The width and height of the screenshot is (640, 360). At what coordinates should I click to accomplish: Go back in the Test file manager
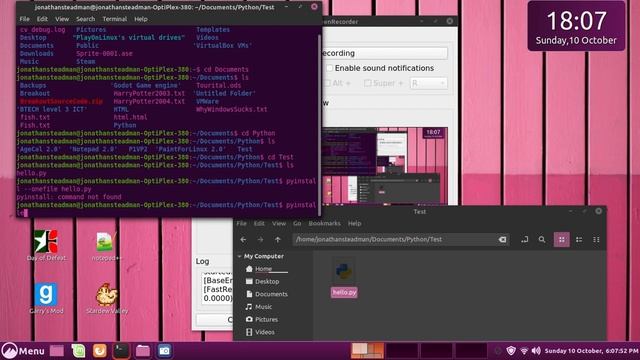click(x=243, y=240)
